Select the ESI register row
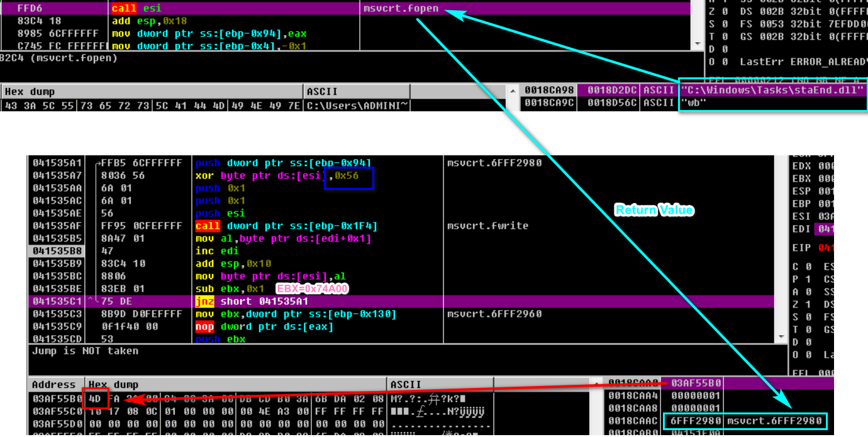Viewport: 868px width, 437px height. tap(813, 216)
